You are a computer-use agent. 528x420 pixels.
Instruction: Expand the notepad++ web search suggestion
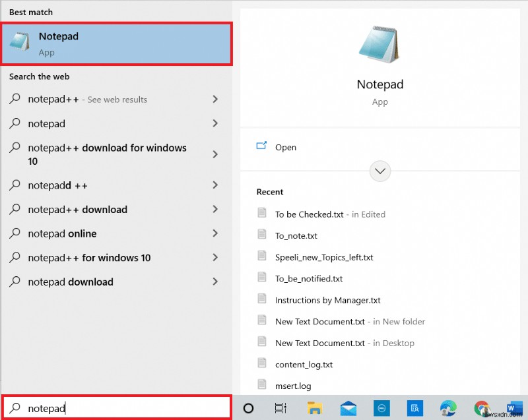click(x=215, y=100)
